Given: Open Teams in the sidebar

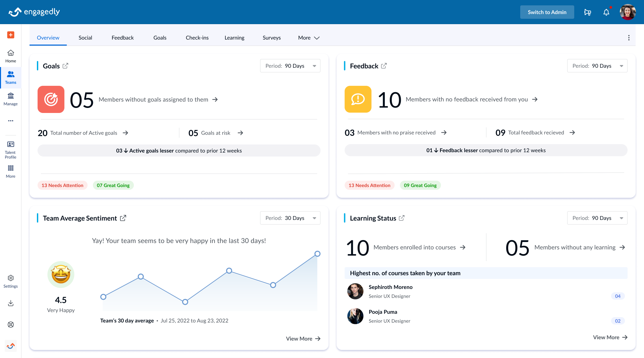Looking at the screenshot, I should coord(11,78).
